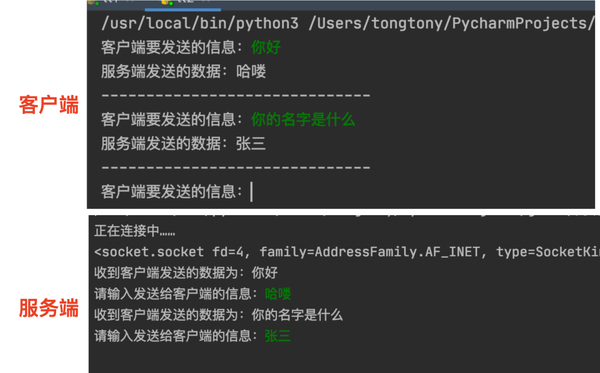
Task: Click the 服务端发送的数据: 哈喽 output line
Action: click(183, 72)
